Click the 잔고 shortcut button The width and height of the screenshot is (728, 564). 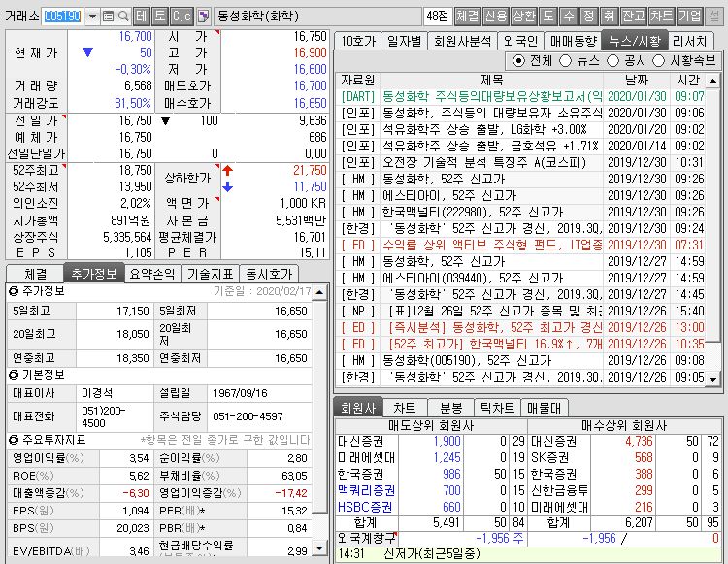[633, 17]
